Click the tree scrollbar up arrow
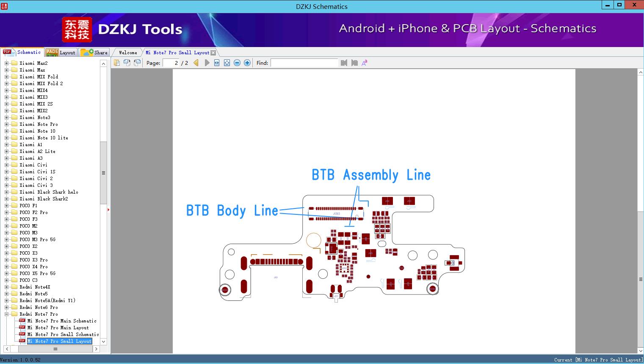The width and height of the screenshot is (644, 364). point(103,64)
